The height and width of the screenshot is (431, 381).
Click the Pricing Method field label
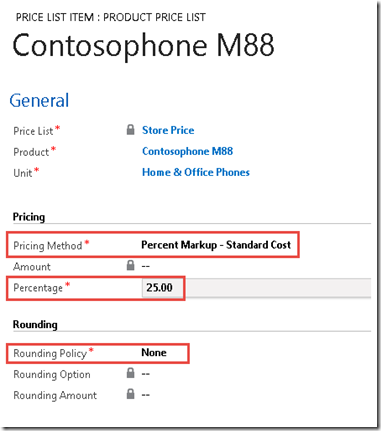[48, 246]
